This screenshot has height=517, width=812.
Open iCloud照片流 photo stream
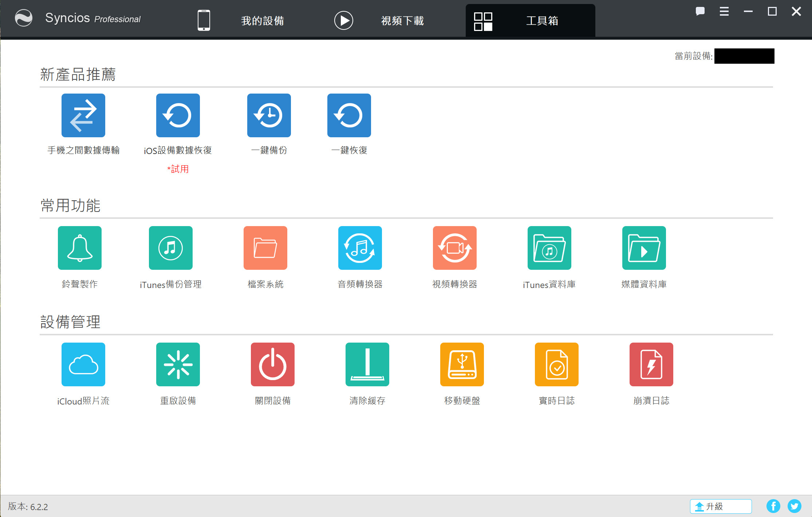coord(83,364)
